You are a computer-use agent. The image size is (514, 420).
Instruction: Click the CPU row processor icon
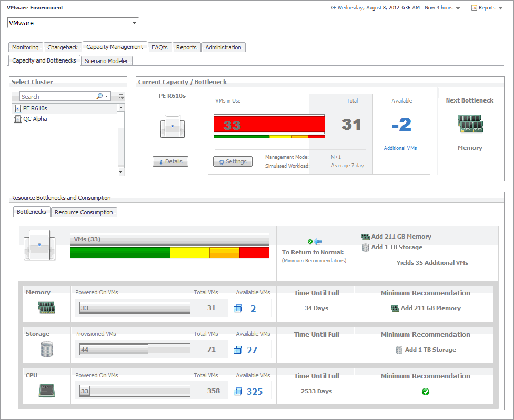[46, 391]
